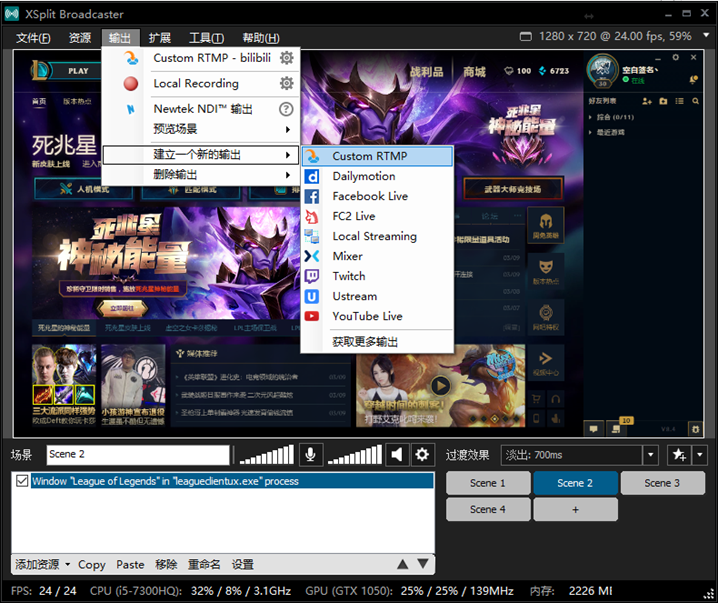Choose Custom RTMP in new output list
Viewport: 718px width, 603px height.
377,156
